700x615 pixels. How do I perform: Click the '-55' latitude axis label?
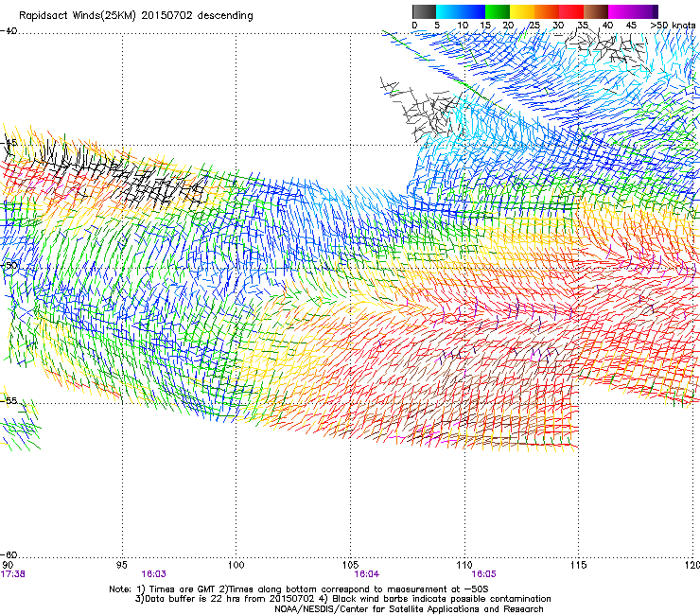[x=9, y=400]
